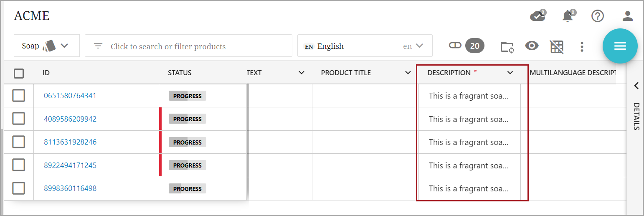Viewport: 644px width, 216px height.
Task: Open the cloud sync status icon
Action: (x=537, y=16)
